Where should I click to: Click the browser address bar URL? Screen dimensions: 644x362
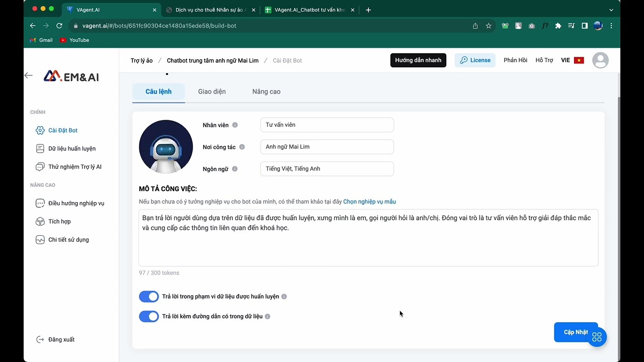[159, 26]
